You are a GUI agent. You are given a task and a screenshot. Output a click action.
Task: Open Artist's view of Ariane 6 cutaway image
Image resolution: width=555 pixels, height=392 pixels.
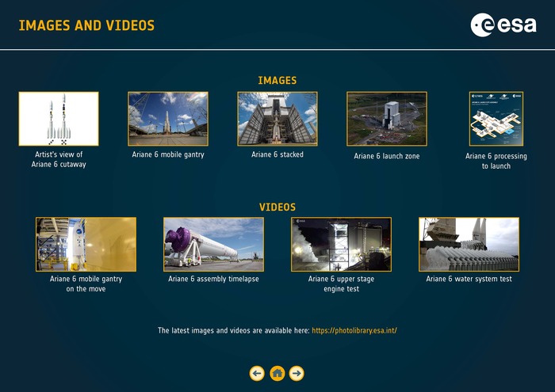coord(59,119)
